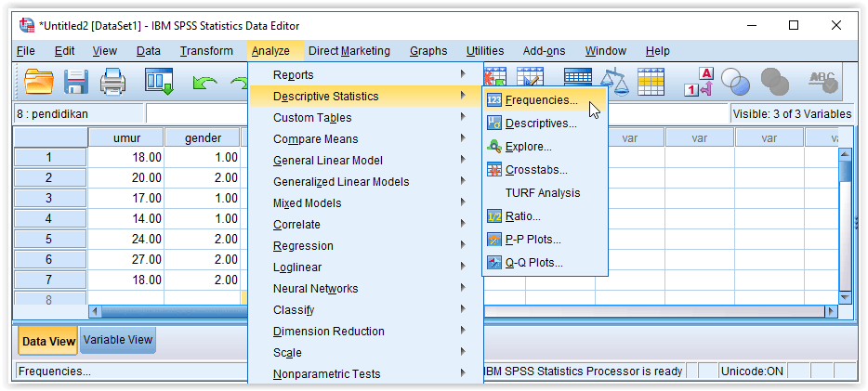Expand the Reports submenu arrow
This screenshot has width=868, height=391.
[463, 73]
